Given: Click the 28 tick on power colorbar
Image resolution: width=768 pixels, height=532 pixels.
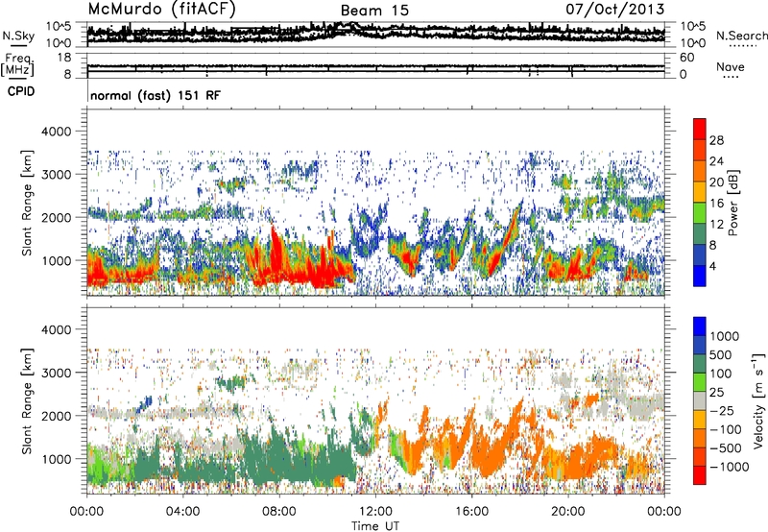Looking at the screenshot, I should pyautogui.click(x=716, y=140).
